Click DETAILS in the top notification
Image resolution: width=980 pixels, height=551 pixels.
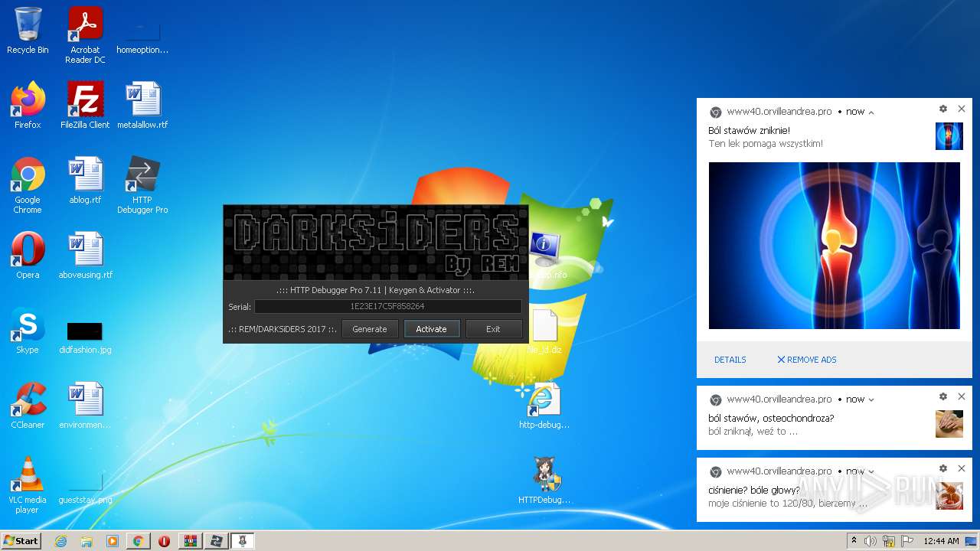[x=730, y=360]
